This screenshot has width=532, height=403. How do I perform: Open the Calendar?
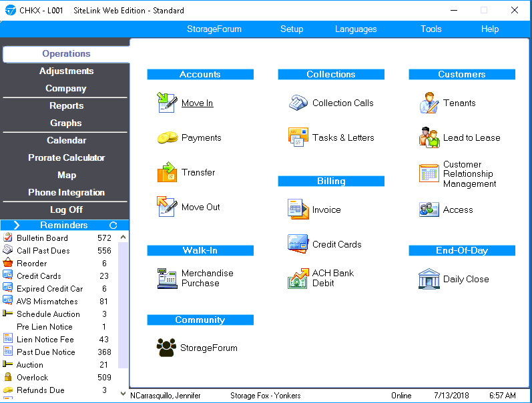point(66,140)
